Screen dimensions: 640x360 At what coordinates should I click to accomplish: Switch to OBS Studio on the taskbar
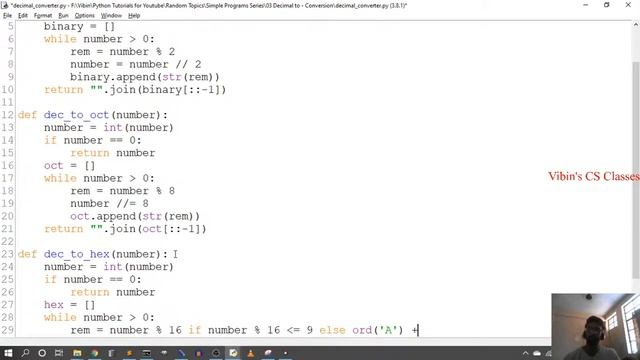(216, 353)
